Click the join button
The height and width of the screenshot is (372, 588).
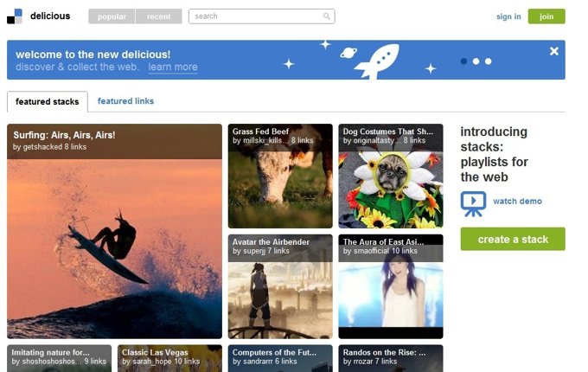pyautogui.click(x=546, y=16)
